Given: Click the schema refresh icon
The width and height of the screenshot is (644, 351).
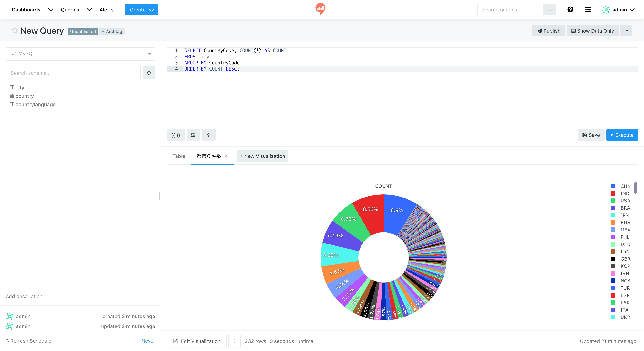Looking at the screenshot, I should pos(149,73).
